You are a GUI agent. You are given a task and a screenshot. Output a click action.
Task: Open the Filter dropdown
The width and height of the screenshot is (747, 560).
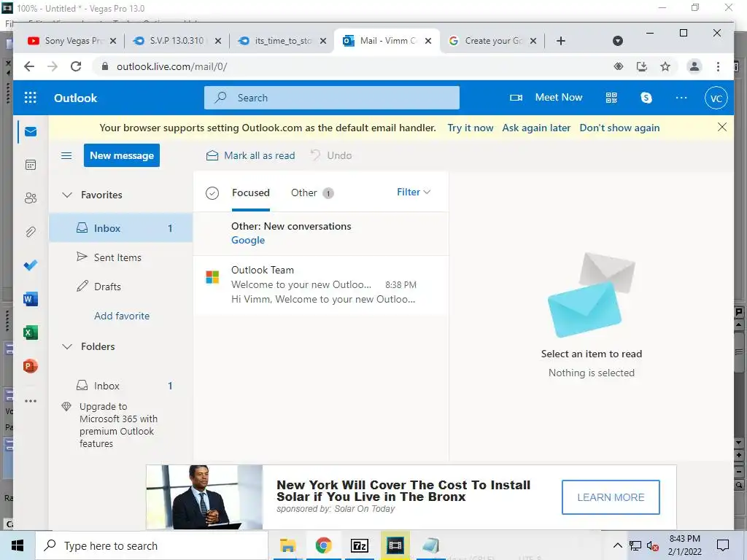pyautogui.click(x=414, y=192)
